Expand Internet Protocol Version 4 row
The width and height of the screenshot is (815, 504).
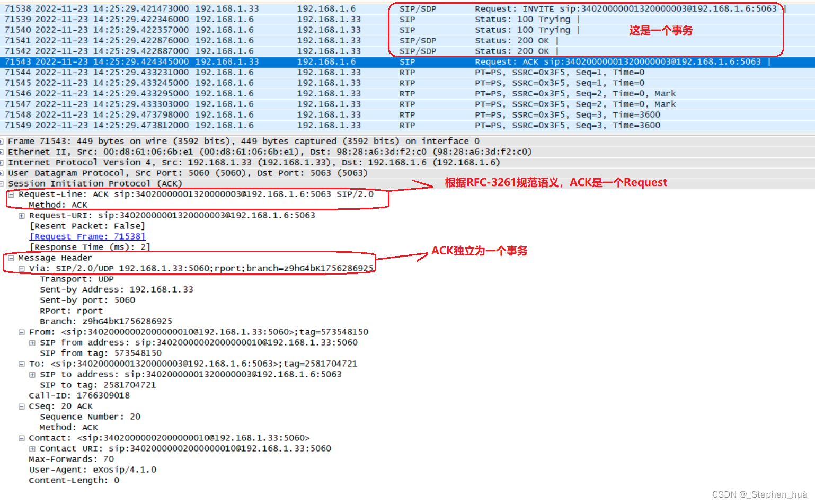[x=2, y=163]
